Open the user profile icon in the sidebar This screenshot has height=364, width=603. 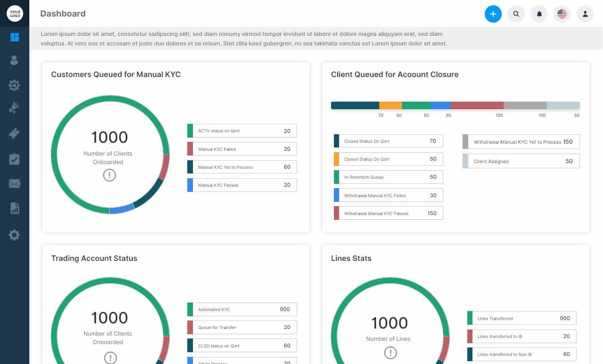[14, 60]
